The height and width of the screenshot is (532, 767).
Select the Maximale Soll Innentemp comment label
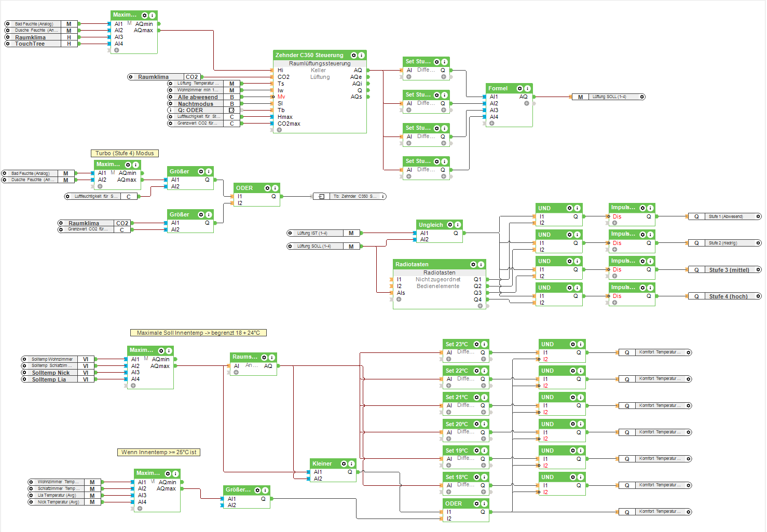click(198, 333)
